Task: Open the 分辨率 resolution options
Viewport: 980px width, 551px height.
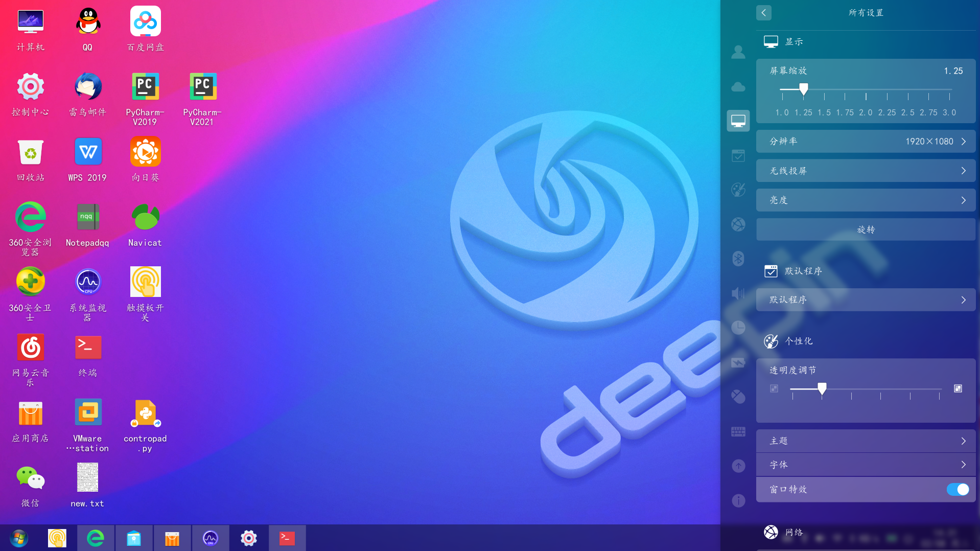Action: point(865,142)
